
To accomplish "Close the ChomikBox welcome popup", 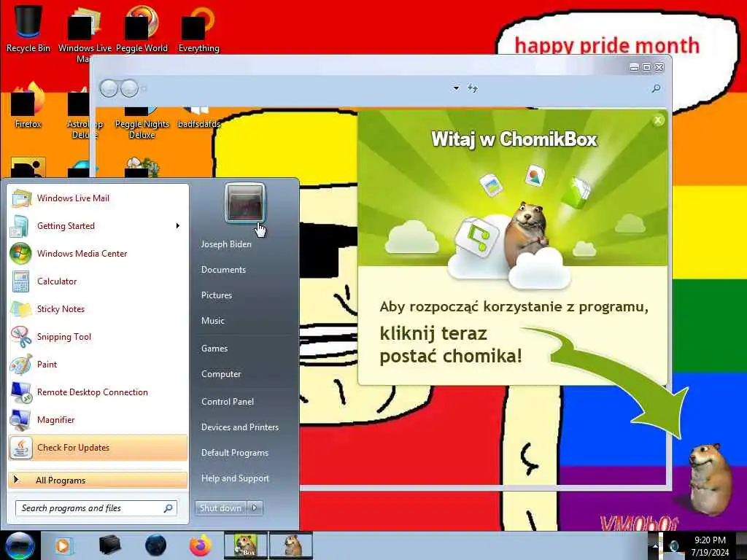I will click(658, 120).
